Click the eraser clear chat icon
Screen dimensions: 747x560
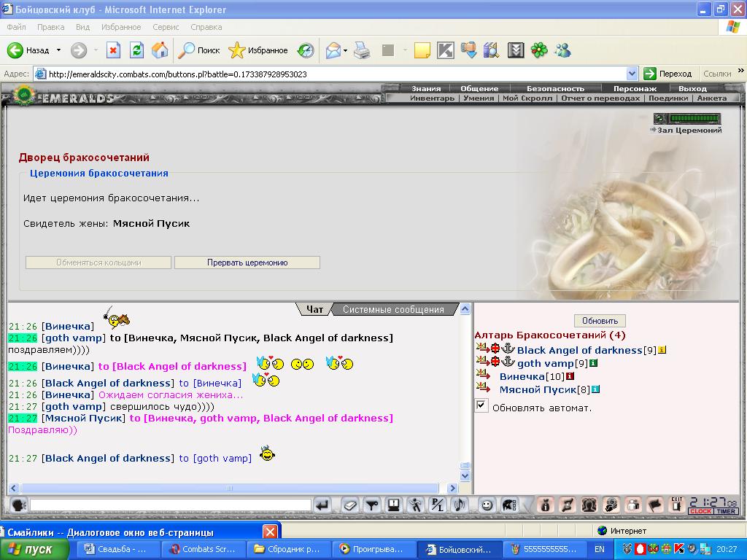tap(350, 505)
